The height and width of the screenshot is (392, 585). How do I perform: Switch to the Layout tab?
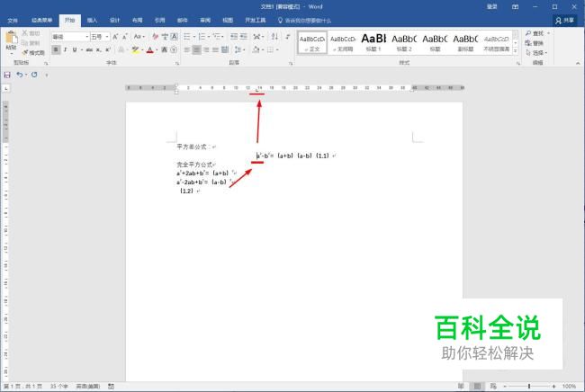pyautogui.click(x=138, y=20)
